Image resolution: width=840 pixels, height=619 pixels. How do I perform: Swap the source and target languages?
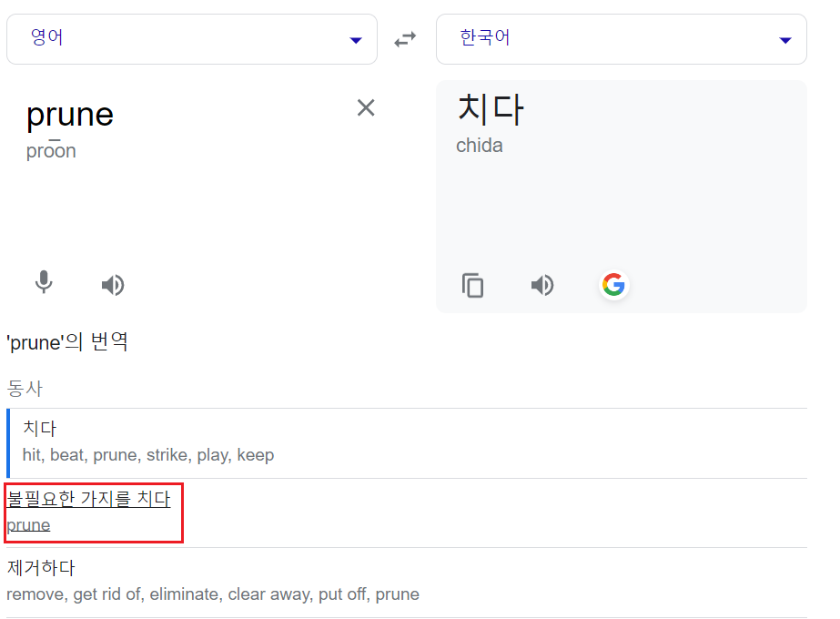[405, 40]
